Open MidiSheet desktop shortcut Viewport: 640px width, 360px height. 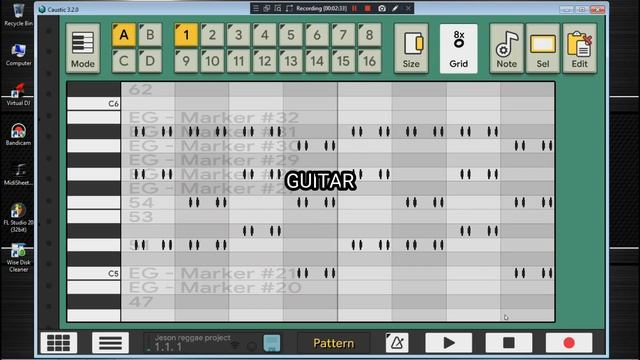(18, 175)
